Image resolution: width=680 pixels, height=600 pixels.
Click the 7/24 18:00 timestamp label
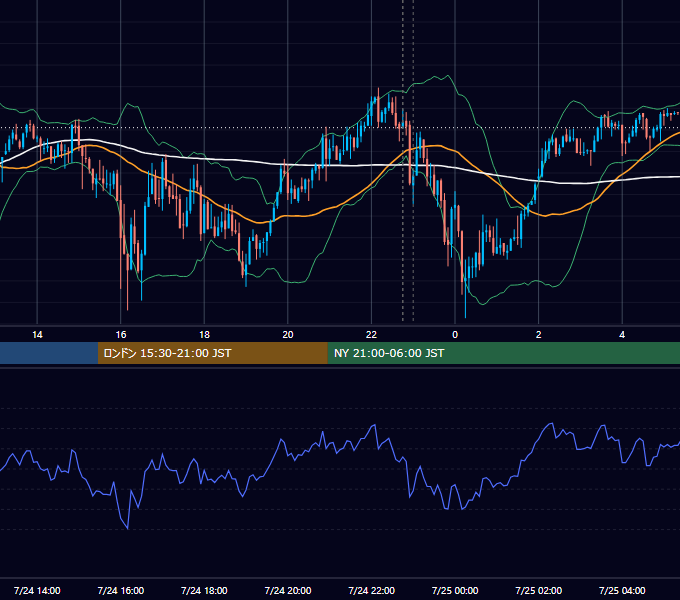pyautogui.click(x=204, y=590)
